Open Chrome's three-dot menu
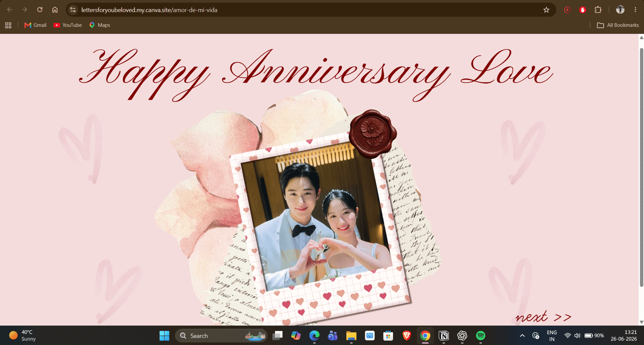This screenshot has height=345, width=644. point(635,10)
